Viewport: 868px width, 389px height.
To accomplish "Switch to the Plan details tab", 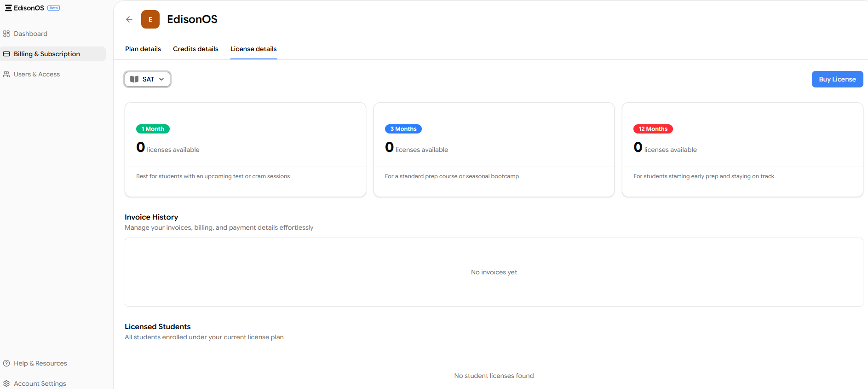I will click(x=143, y=49).
